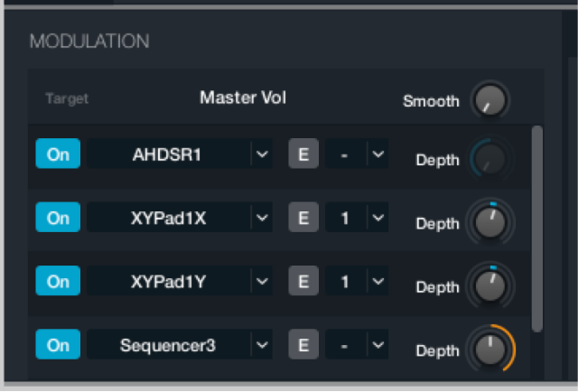Click the Sequencer3 Depth knob
The height and width of the screenshot is (392, 578).
[490, 350]
